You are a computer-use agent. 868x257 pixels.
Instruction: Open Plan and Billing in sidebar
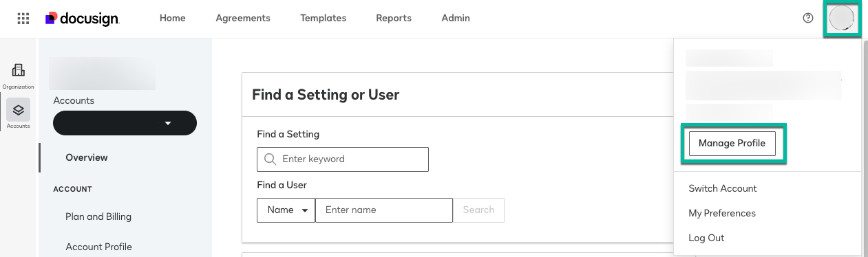click(x=98, y=216)
